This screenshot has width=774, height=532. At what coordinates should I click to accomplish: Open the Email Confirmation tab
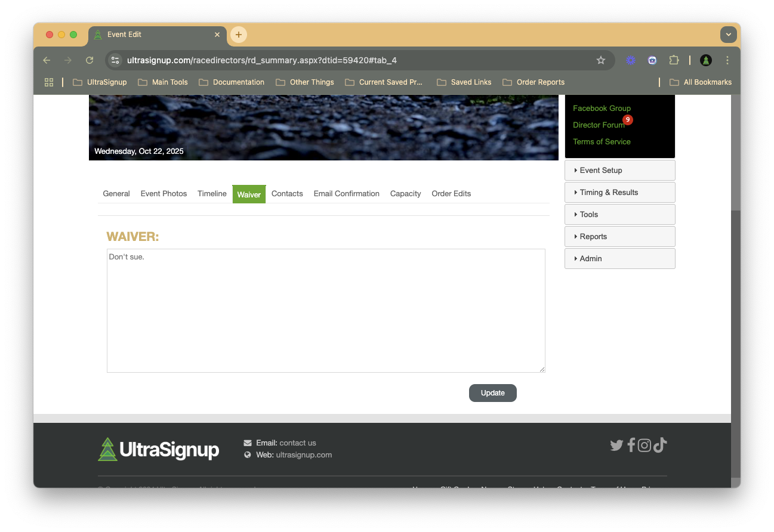coord(346,194)
